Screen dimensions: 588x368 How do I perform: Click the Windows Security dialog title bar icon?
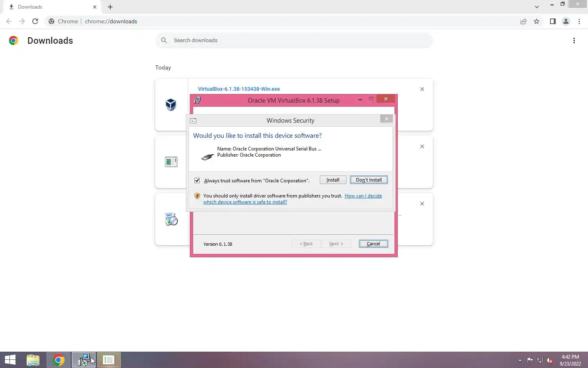(194, 121)
